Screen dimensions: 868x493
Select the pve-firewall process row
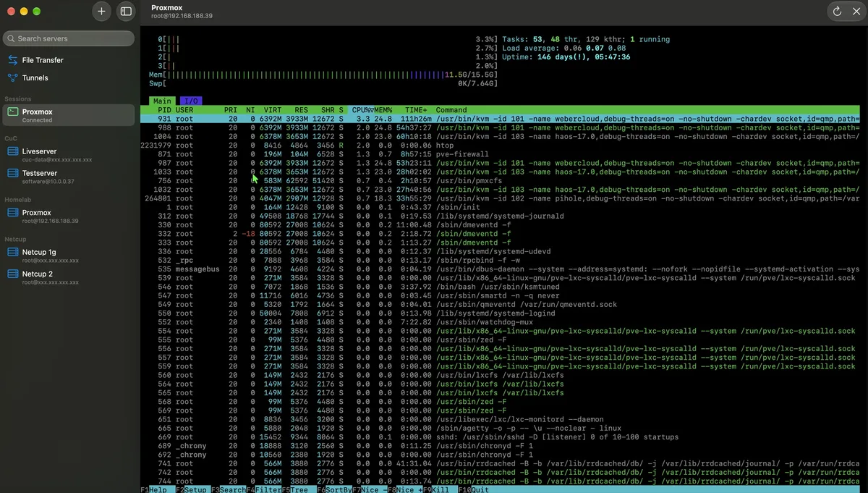click(x=500, y=154)
